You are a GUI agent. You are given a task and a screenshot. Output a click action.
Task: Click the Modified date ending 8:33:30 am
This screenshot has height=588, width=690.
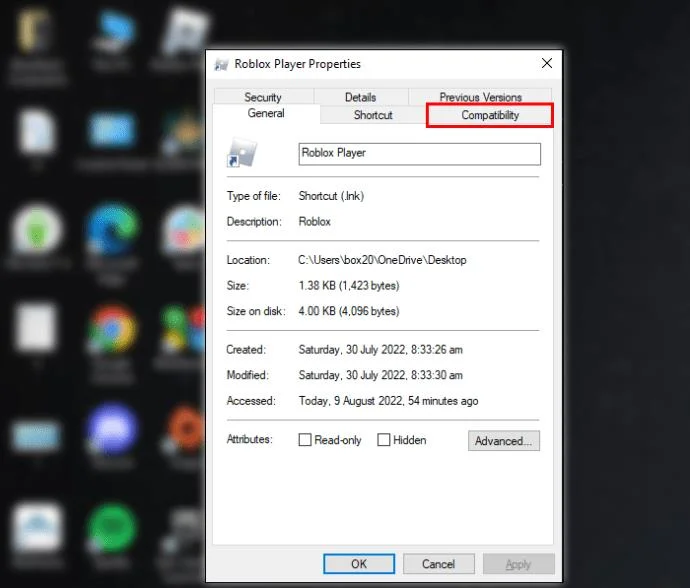pyautogui.click(x=381, y=375)
